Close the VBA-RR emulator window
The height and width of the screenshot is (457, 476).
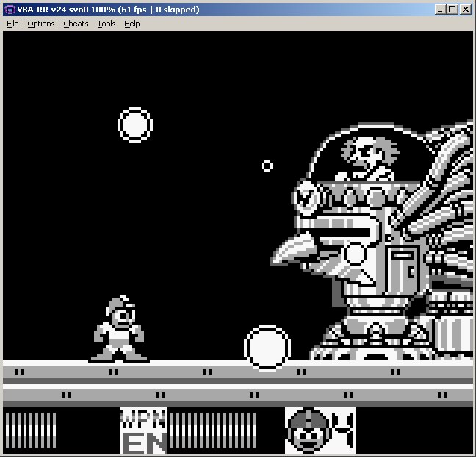[x=466, y=10]
